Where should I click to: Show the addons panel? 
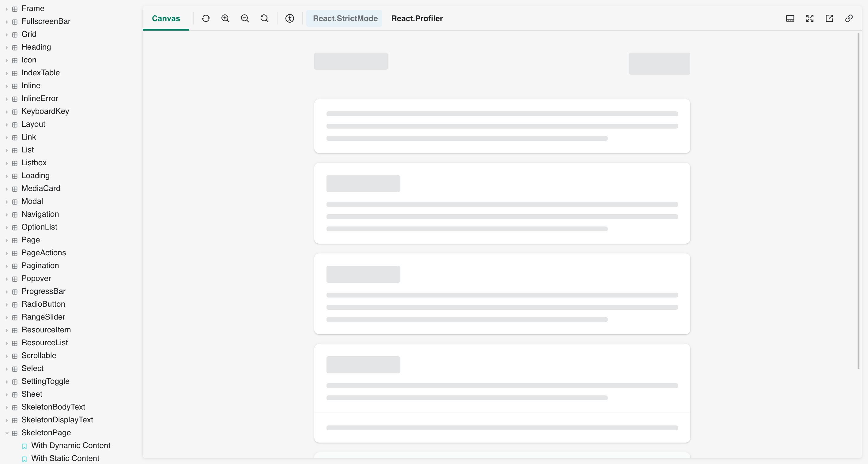click(790, 19)
